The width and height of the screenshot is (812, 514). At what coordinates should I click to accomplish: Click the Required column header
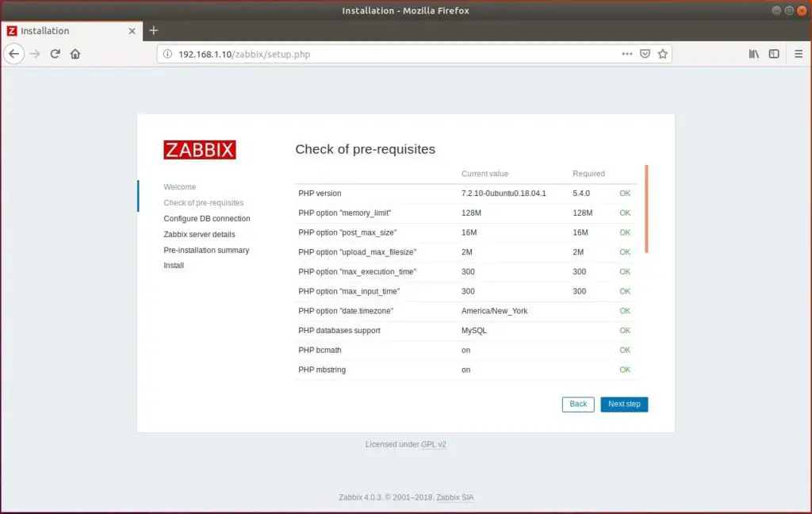coord(589,174)
